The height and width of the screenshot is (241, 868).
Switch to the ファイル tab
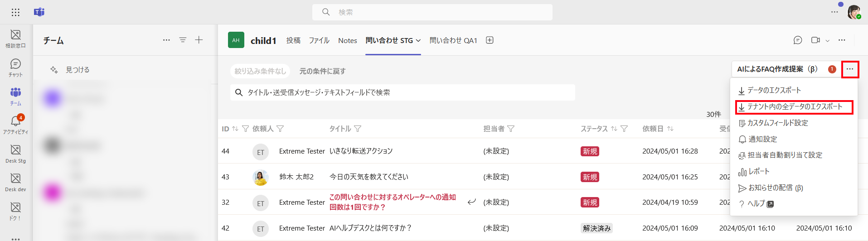(319, 40)
